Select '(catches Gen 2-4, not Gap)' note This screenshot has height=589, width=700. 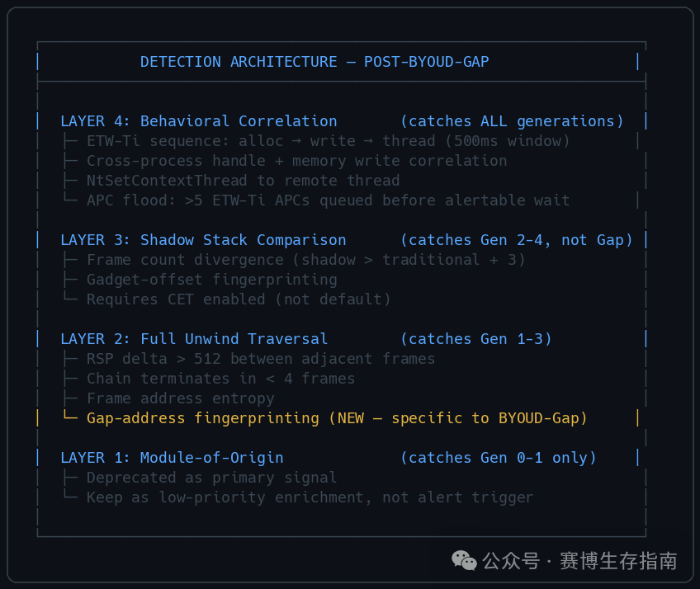(x=517, y=240)
